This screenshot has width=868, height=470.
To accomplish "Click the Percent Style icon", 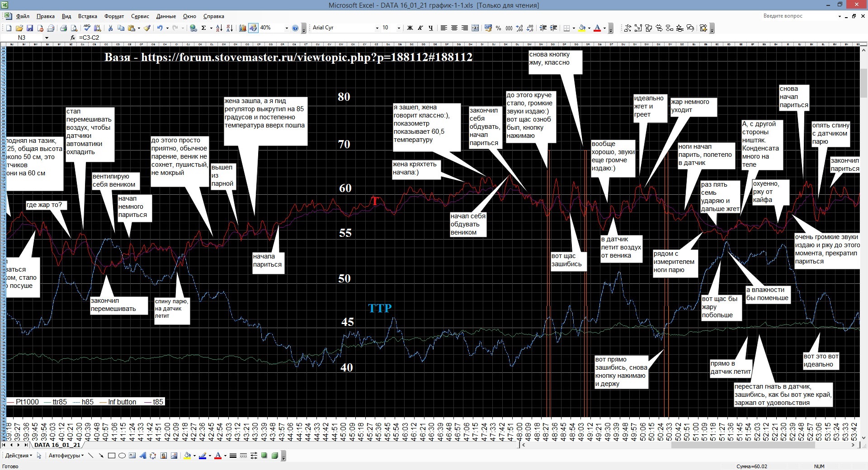I will [x=498, y=28].
